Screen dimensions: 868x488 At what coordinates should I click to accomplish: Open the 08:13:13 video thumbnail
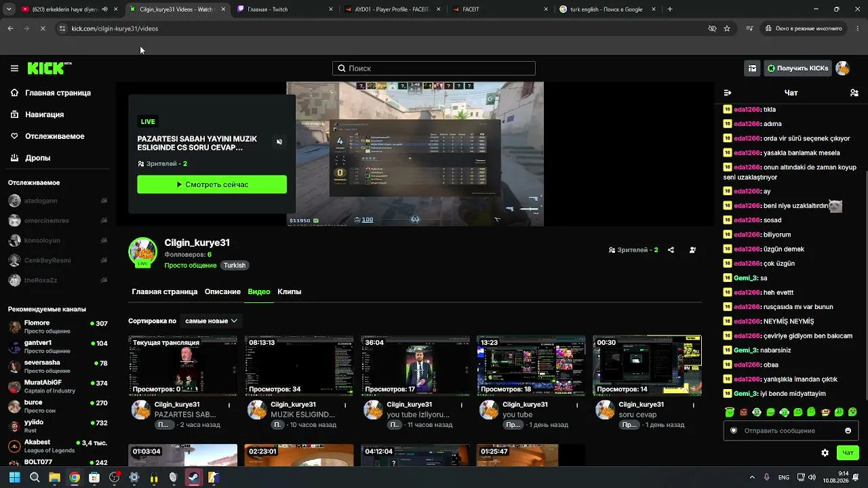pyautogui.click(x=299, y=366)
